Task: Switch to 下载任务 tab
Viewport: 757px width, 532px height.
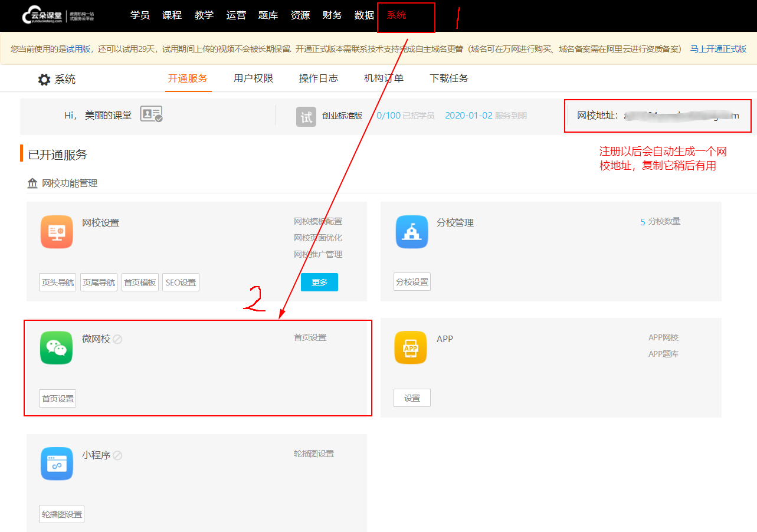Action: 449,78
